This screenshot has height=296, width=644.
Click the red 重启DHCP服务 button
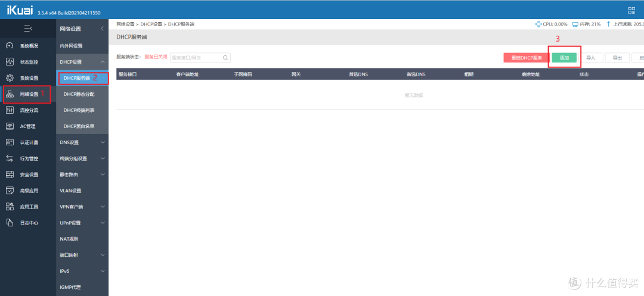coord(527,58)
